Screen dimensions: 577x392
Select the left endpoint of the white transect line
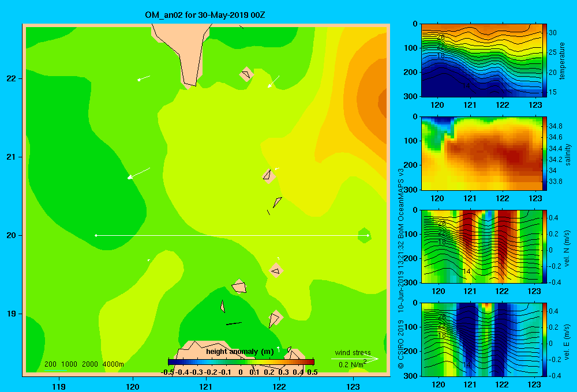click(96, 235)
